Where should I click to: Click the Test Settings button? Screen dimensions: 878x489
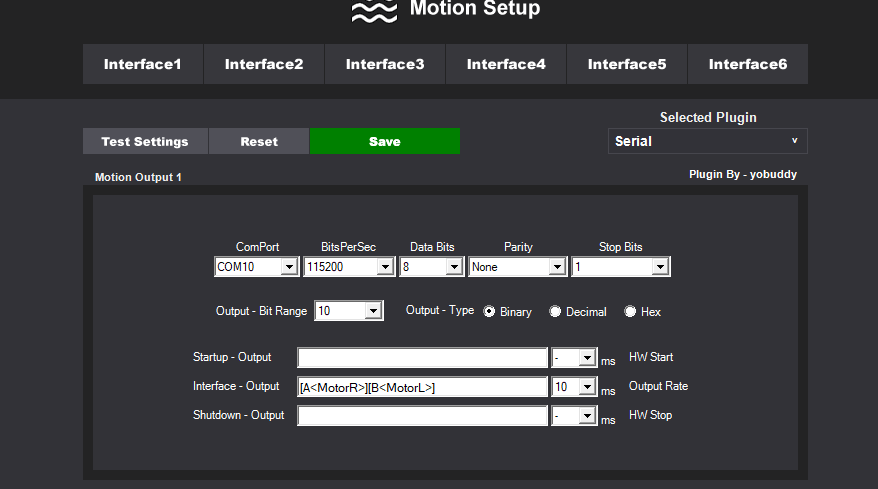click(x=145, y=141)
